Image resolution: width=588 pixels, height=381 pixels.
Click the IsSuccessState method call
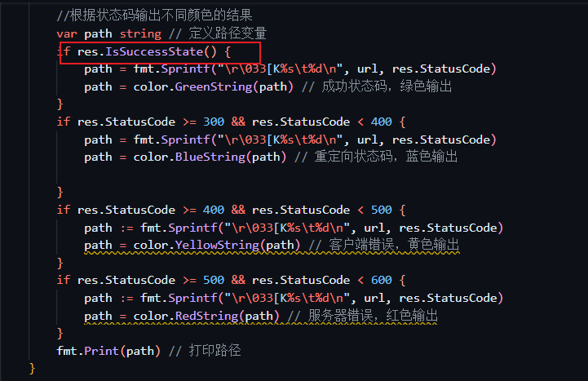pos(154,51)
